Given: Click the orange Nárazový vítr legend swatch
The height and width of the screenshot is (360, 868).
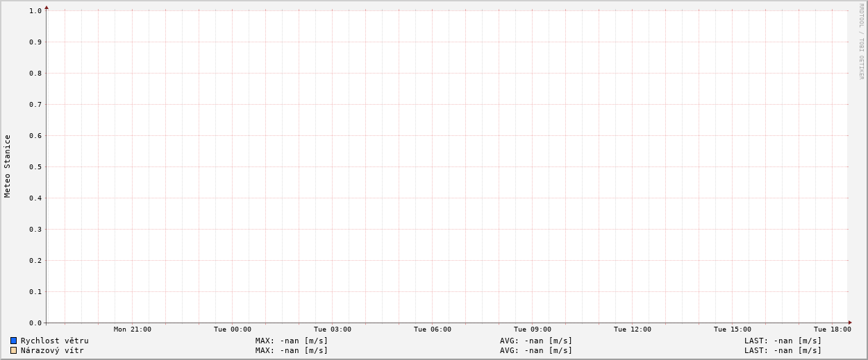Looking at the screenshot, I should click(x=13, y=350).
